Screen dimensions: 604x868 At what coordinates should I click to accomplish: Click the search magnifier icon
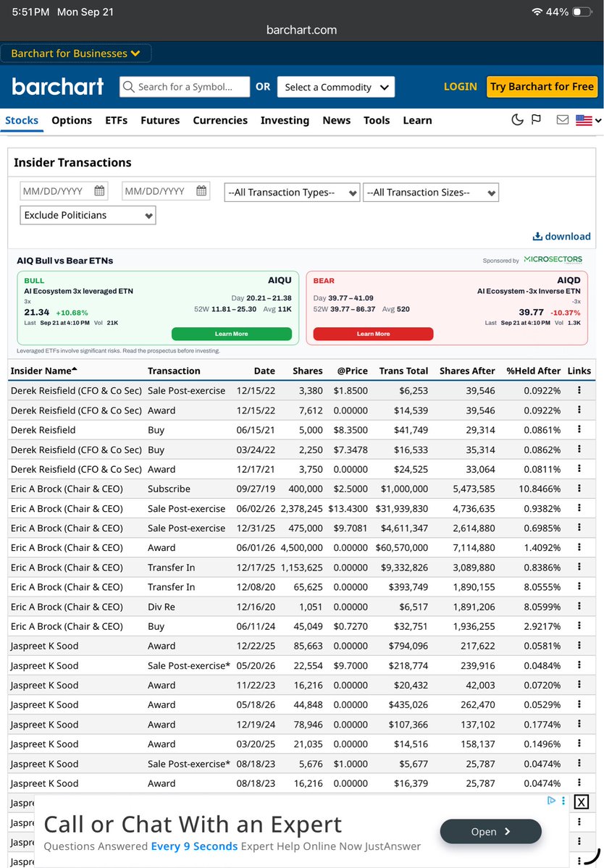(129, 87)
